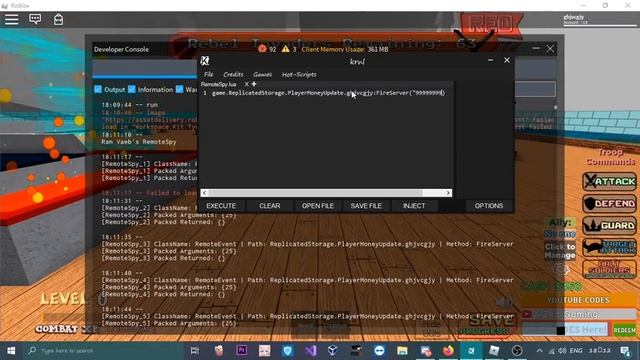Click the left arrow of editor scrollbar

coord(204,193)
